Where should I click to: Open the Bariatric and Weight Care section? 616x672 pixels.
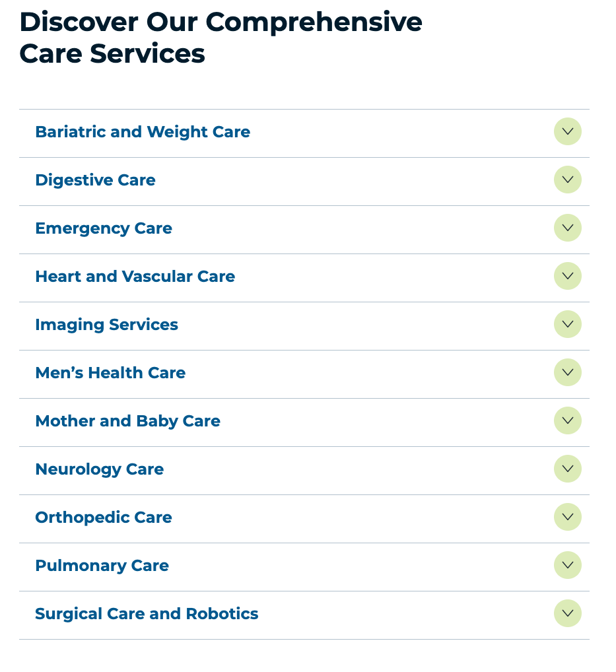click(143, 132)
